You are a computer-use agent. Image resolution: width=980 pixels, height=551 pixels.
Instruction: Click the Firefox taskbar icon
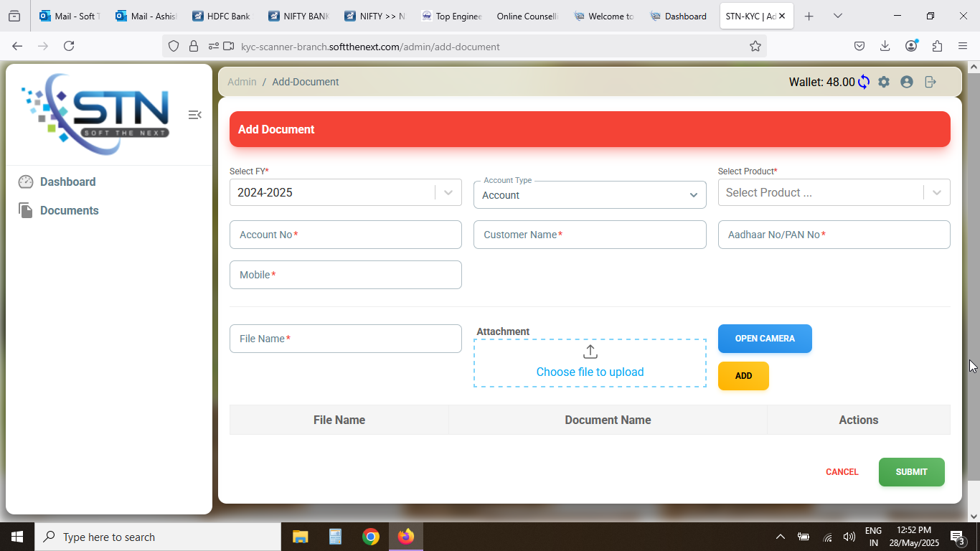406,537
